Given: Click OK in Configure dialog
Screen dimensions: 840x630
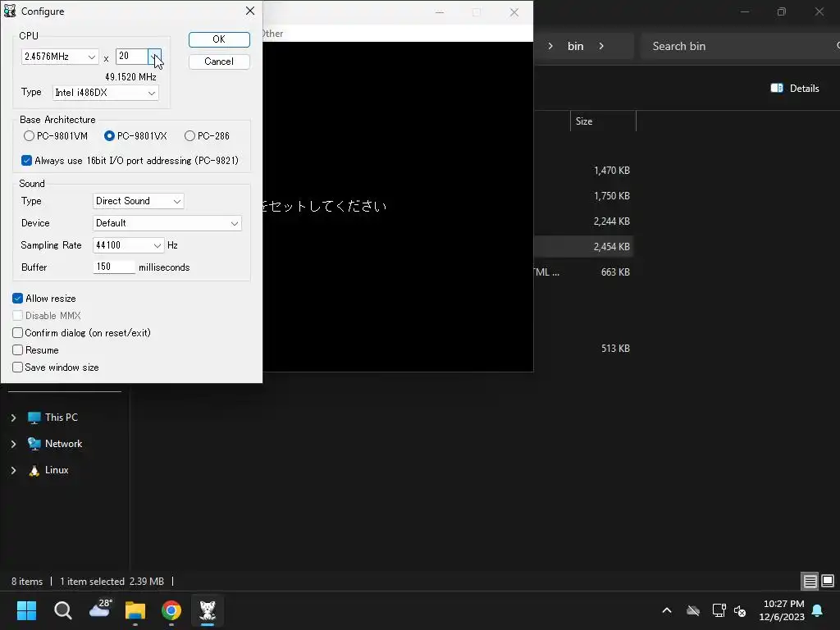Looking at the screenshot, I should pos(219,39).
